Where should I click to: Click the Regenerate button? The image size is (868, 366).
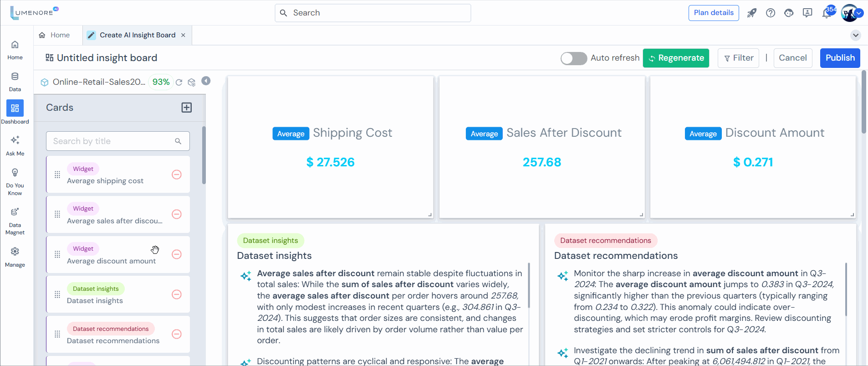(x=676, y=58)
